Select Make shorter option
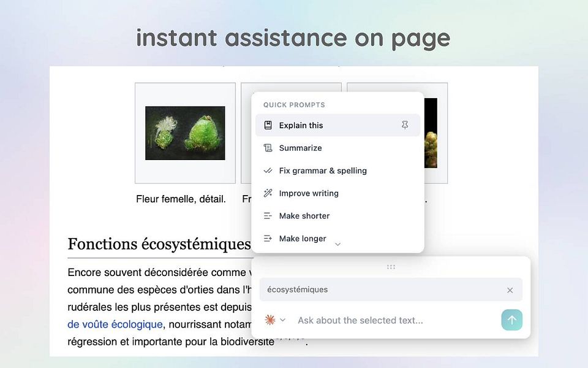588x368 pixels. tap(337, 216)
